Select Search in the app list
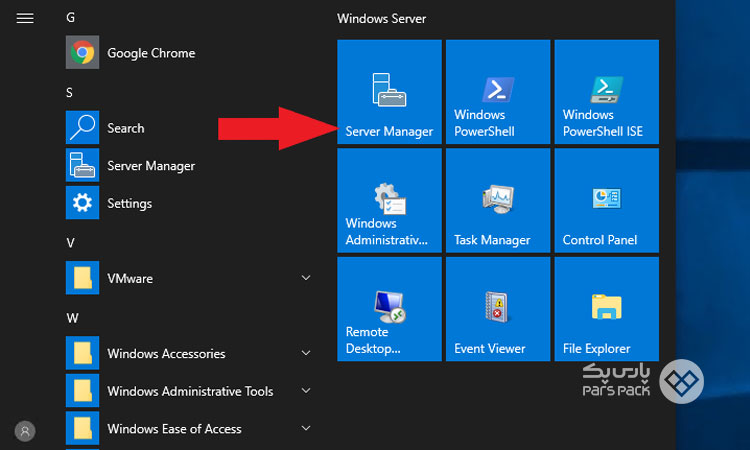Image resolution: width=750 pixels, height=450 pixels. click(x=125, y=128)
